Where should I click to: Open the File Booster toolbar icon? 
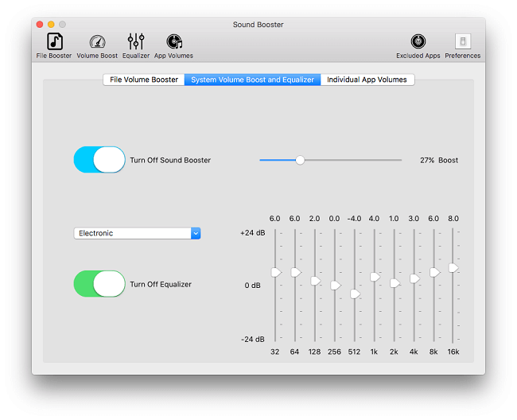click(x=54, y=42)
